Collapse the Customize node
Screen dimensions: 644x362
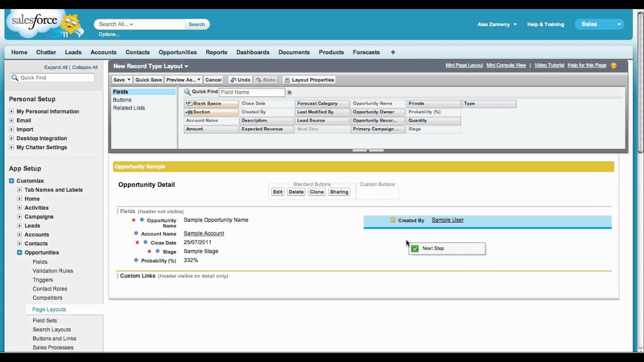click(x=12, y=181)
